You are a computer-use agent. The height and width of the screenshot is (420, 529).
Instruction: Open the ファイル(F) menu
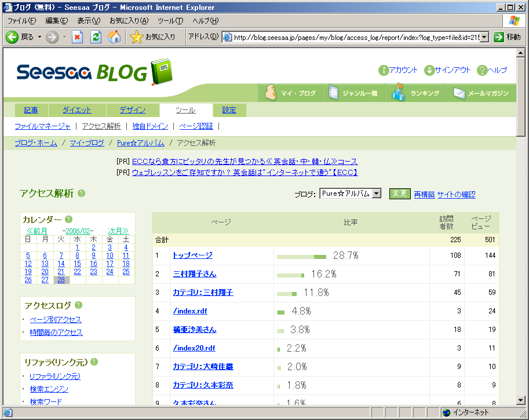[21, 21]
